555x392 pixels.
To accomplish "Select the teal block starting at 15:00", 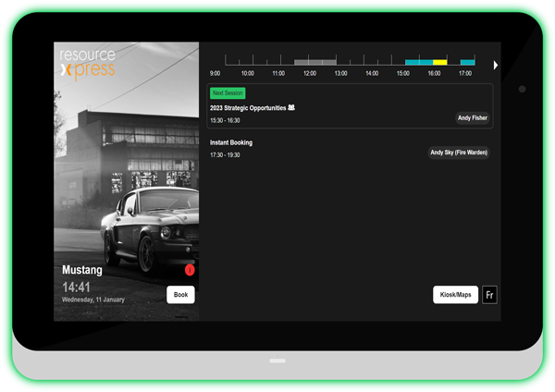I will click(419, 62).
